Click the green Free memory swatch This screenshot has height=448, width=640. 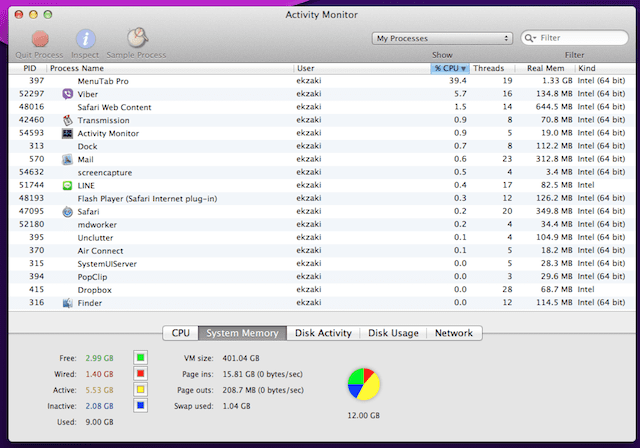(x=140, y=358)
